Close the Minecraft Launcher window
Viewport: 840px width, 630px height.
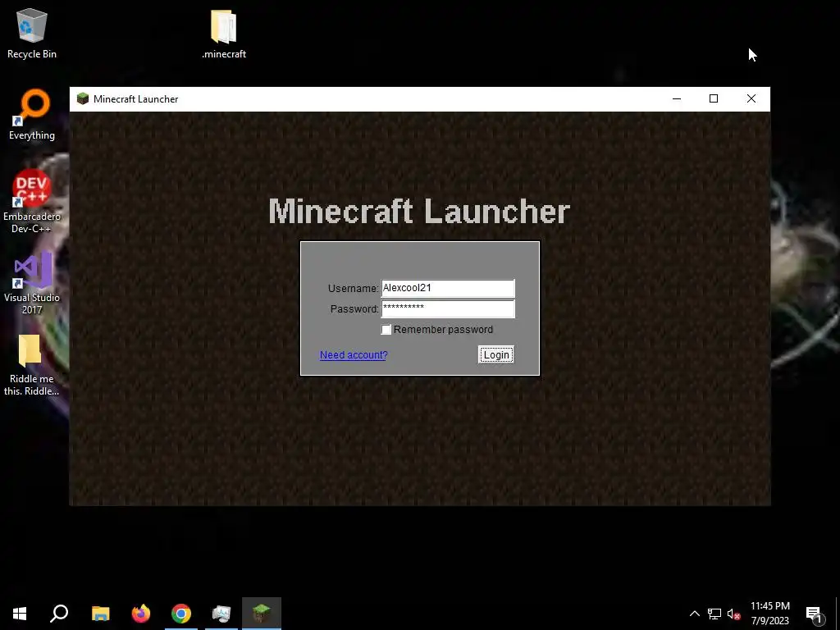coord(751,98)
